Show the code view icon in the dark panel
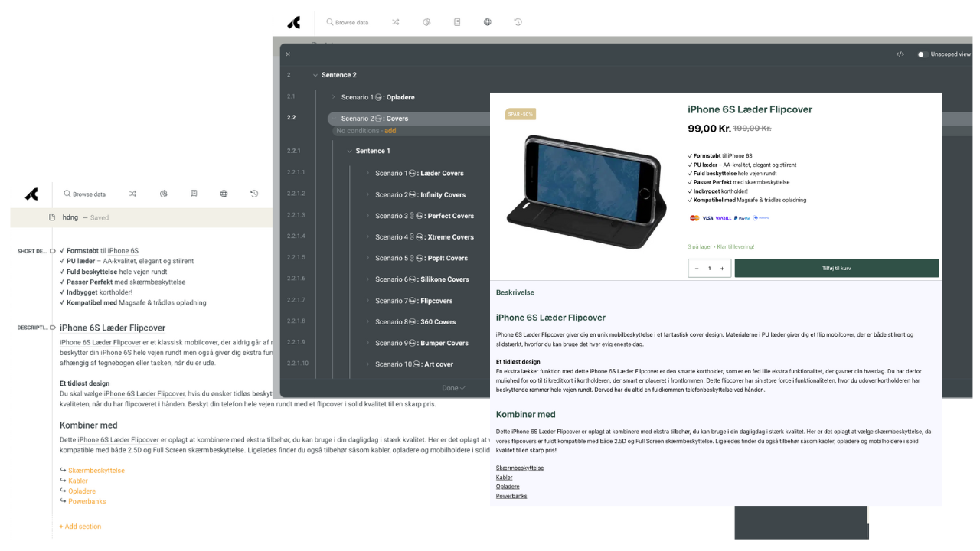Viewport: 980px width, 551px height. tap(900, 54)
